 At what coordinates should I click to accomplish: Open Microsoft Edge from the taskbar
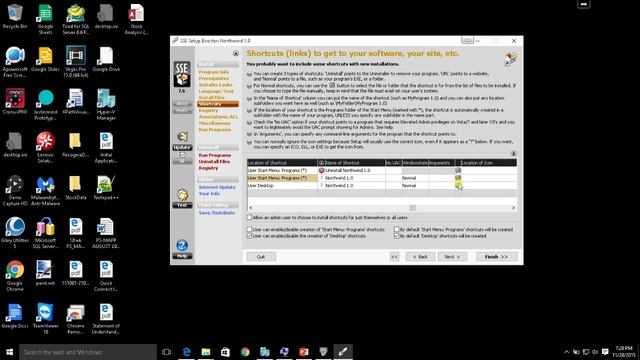(x=187, y=352)
